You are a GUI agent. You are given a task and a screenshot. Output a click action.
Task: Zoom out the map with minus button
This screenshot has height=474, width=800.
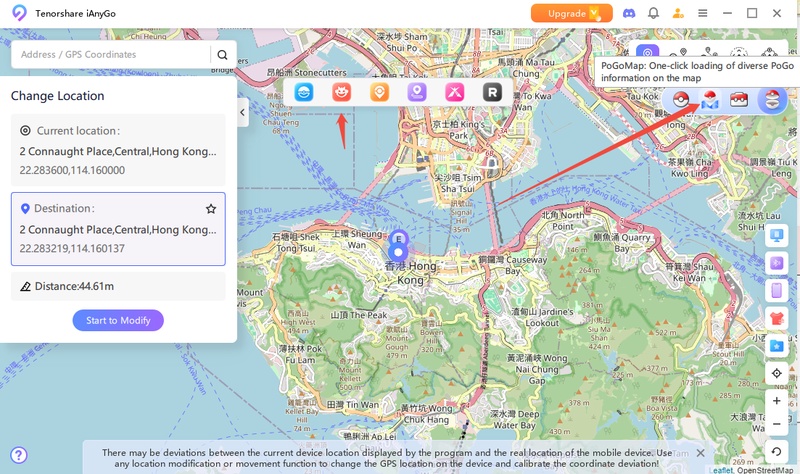click(x=777, y=424)
